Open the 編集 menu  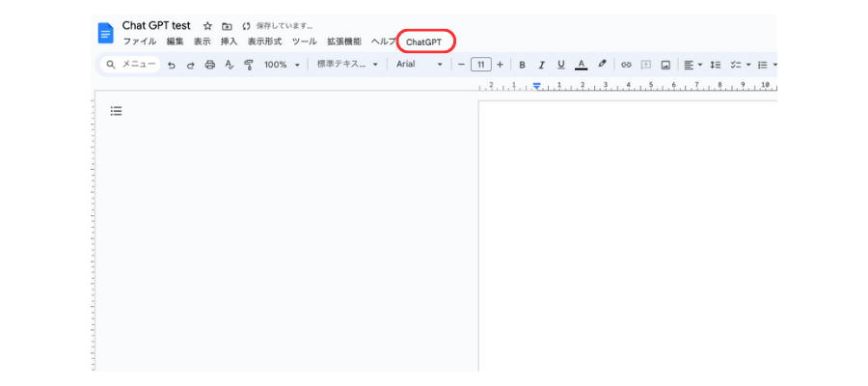tap(175, 41)
